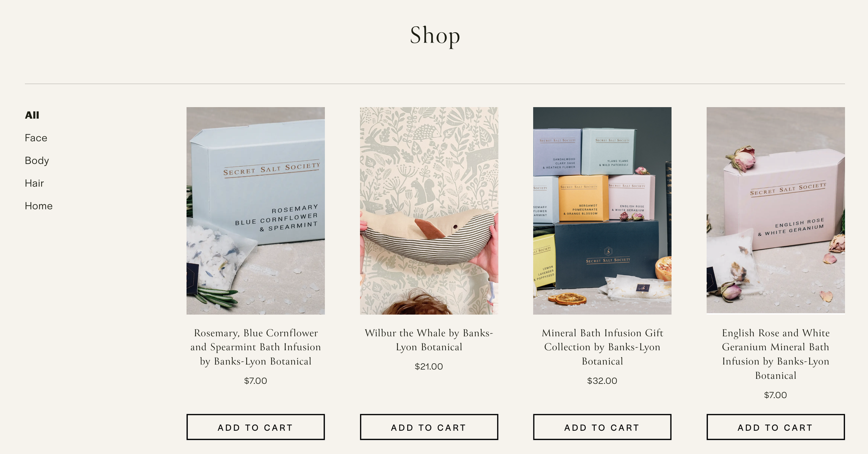
Task: Show Hair category products
Action: click(x=34, y=183)
